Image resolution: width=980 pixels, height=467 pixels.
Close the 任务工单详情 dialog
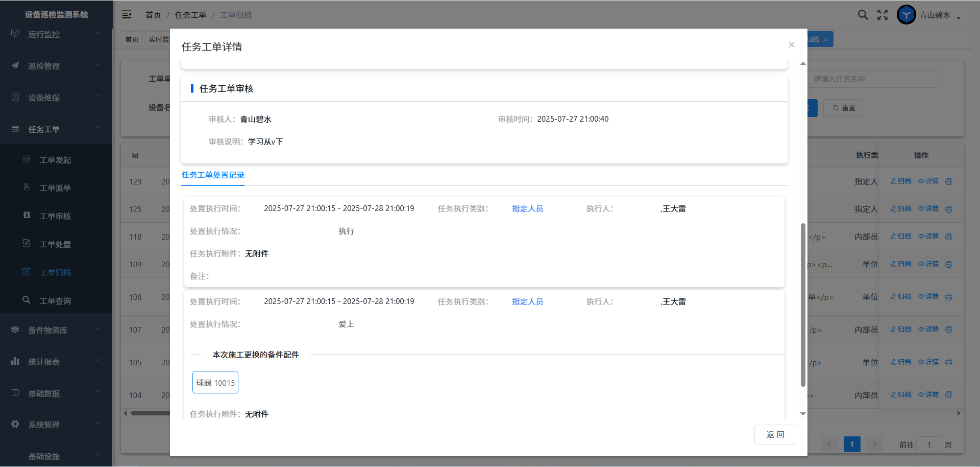[791, 45]
